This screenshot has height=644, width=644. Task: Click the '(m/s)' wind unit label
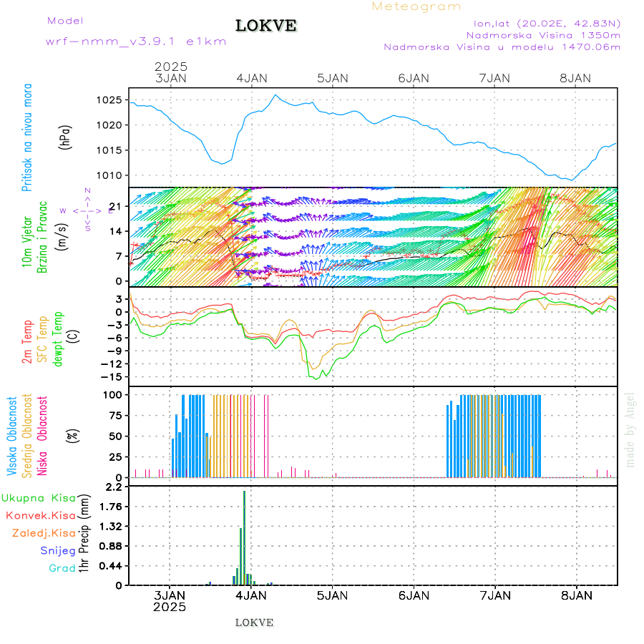point(62,237)
